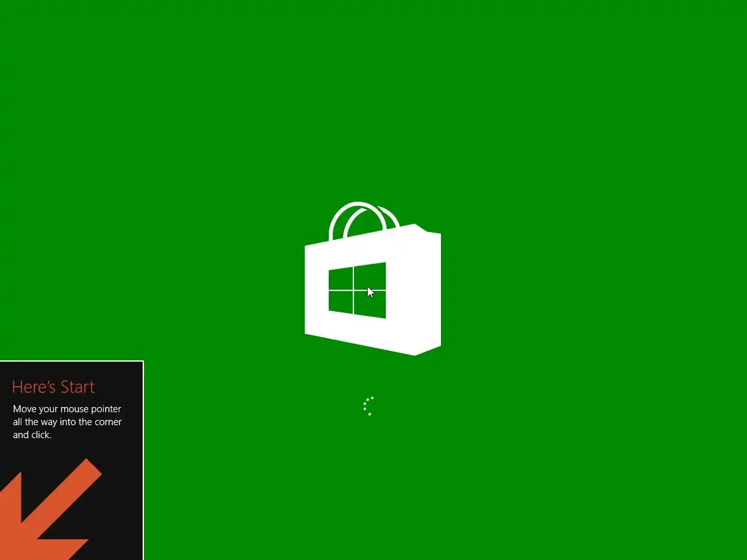Viewport: 747px width, 560px height.
Task: Click the white Store shopping bag logo
Action: tap(373, 279)
